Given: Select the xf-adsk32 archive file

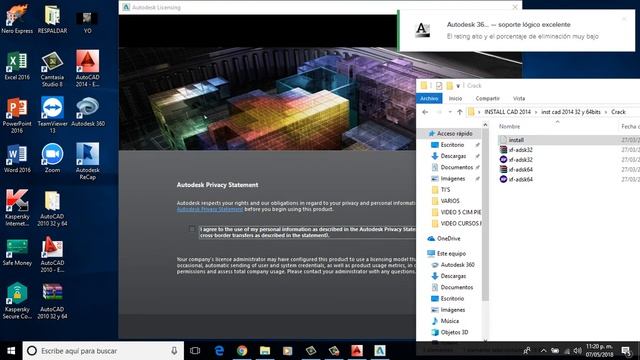Looking at the screenshot, I should coord(516,150).
